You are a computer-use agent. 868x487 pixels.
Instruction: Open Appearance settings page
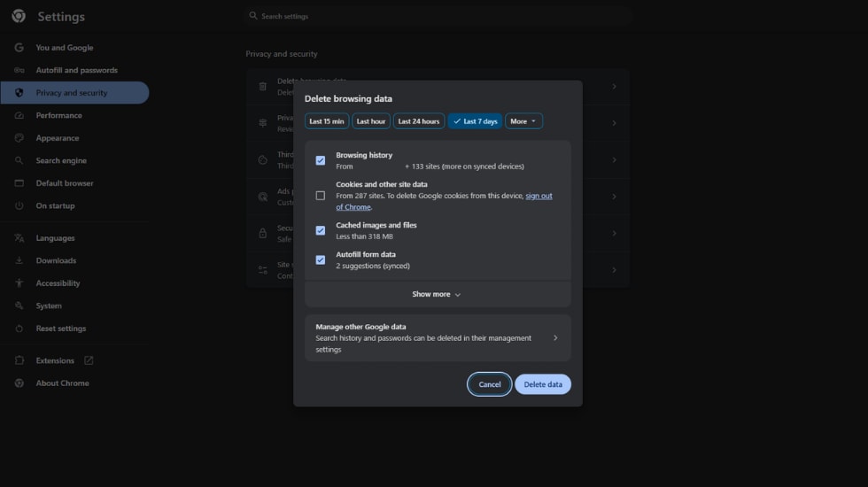click(x=74, y=138)
